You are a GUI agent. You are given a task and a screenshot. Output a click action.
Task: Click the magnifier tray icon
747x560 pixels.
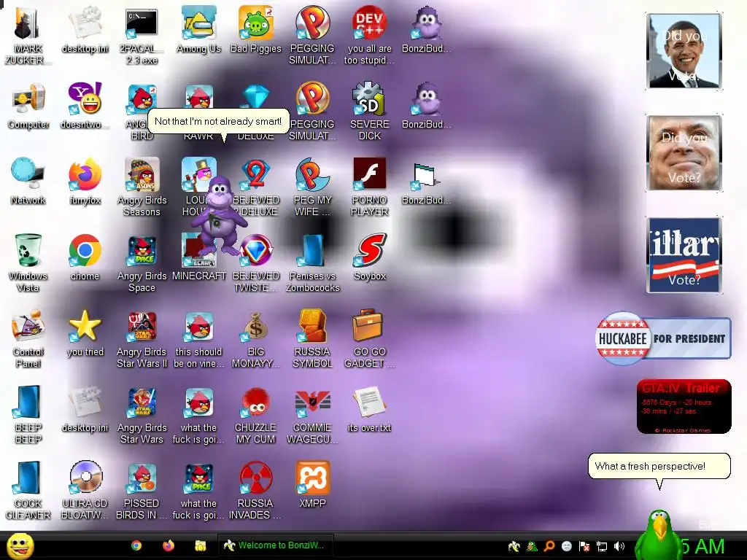549,546
